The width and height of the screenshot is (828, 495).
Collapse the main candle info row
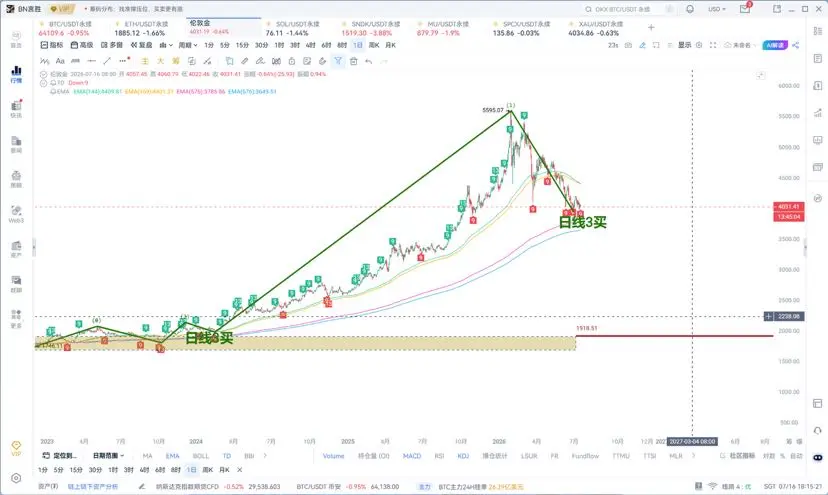(44, 74)
